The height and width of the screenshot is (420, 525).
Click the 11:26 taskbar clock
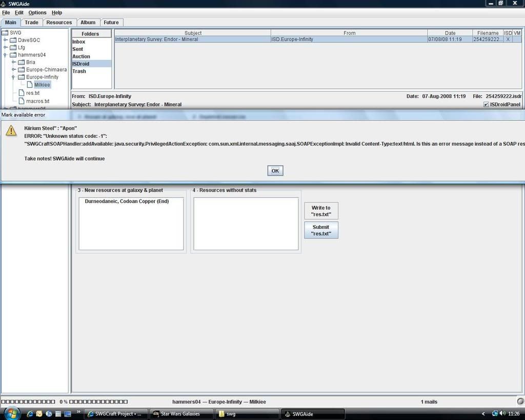[x=514, y=414]
